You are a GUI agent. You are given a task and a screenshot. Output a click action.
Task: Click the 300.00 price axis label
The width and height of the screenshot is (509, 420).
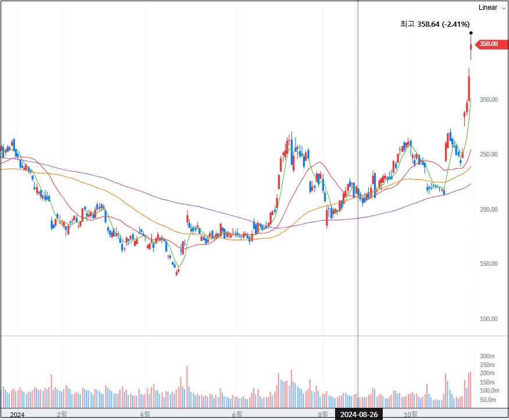(489, 99)
